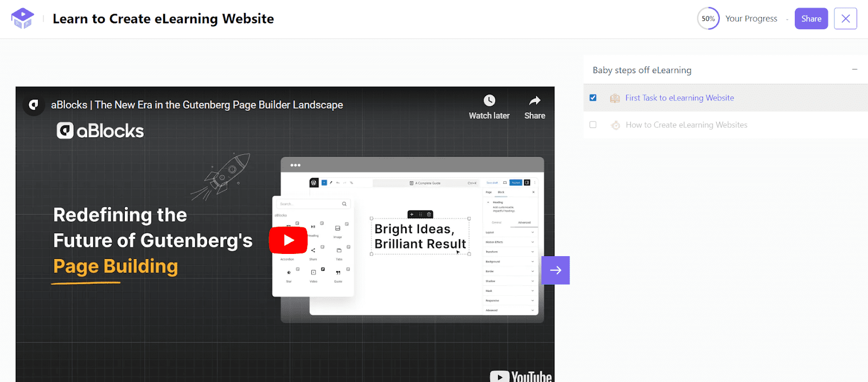Play the aBlocks YouTube video
Image resolution: width=868 pixels, height=382 pixels.
pyautogui.click(x=288, y=240)
